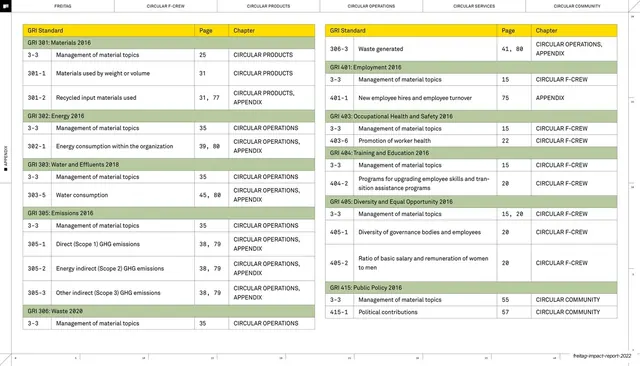
Task: Switch to the CIRCULAR F-CREW tab
Action: pyautogui.click(x=166, y=6)
